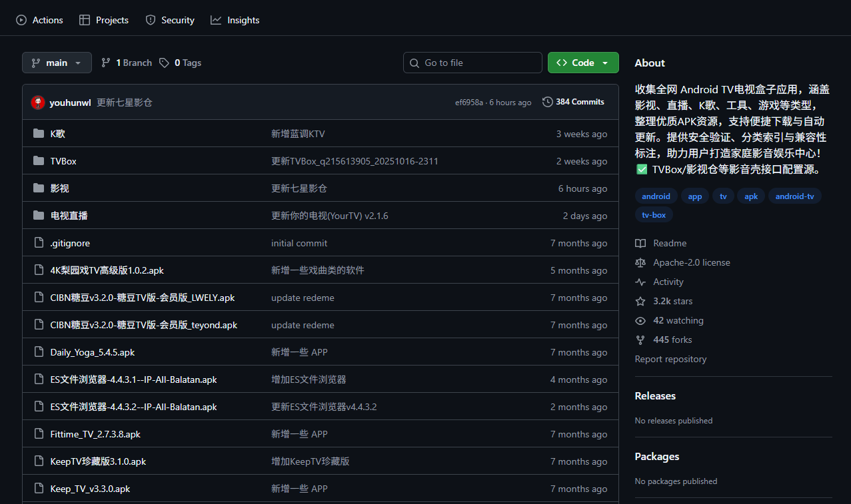The height and width of the screenshot is (504, 851).
Task: Click the Activity pulse icon
Action: click(640, 282)
